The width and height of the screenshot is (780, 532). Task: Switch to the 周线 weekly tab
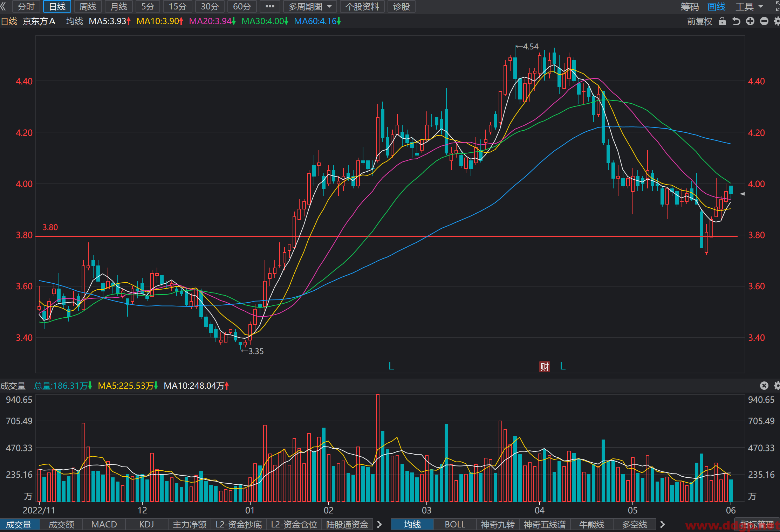(x=88, y=7)
